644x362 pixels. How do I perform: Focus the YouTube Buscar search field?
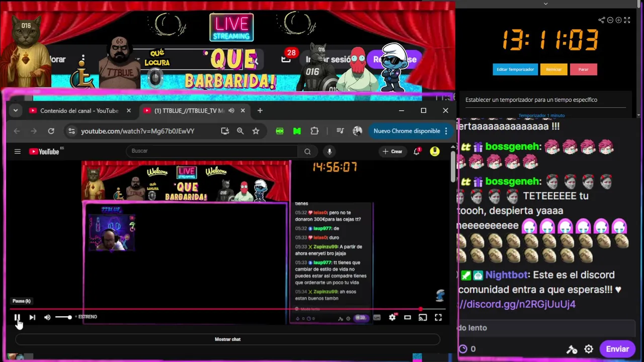pyautogui.click(x=211, y=151)
